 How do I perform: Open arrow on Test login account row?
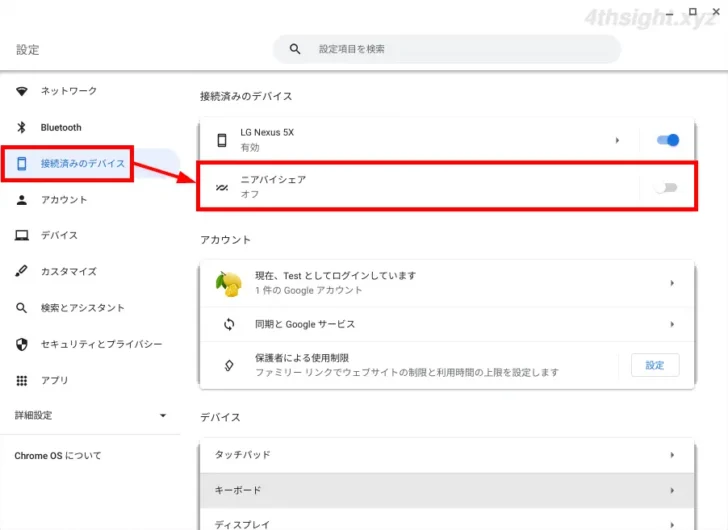(x=672, y=283)
